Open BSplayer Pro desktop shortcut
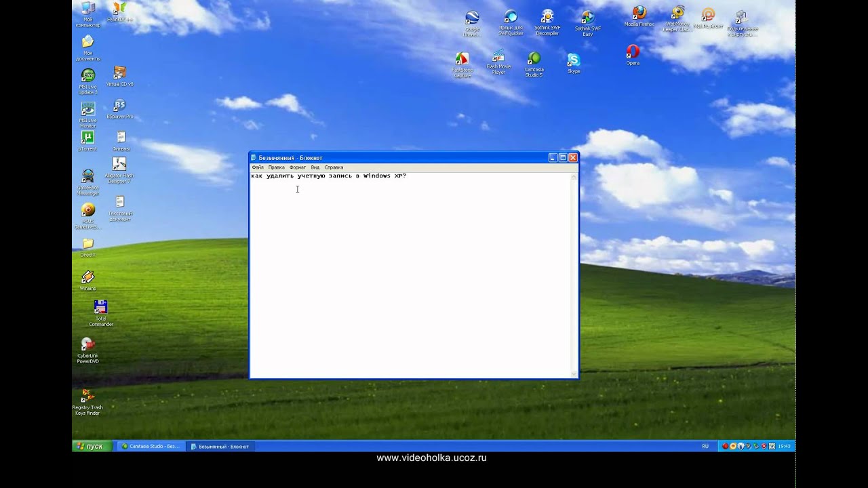Image resolution: width=868 pixels, height=488 pixels. click(x=120, y=108)
